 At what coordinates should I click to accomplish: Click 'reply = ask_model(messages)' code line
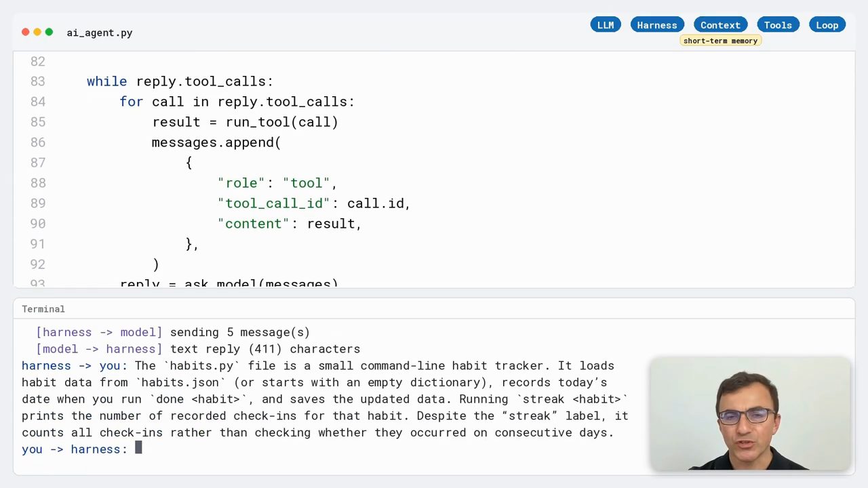pos(229,283)
